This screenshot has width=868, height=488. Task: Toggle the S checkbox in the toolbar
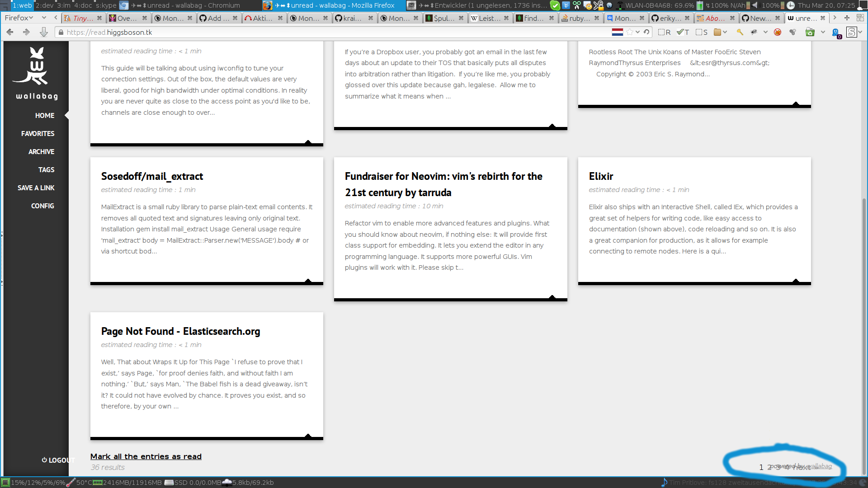pyautogui.click(x=702, y=32)
